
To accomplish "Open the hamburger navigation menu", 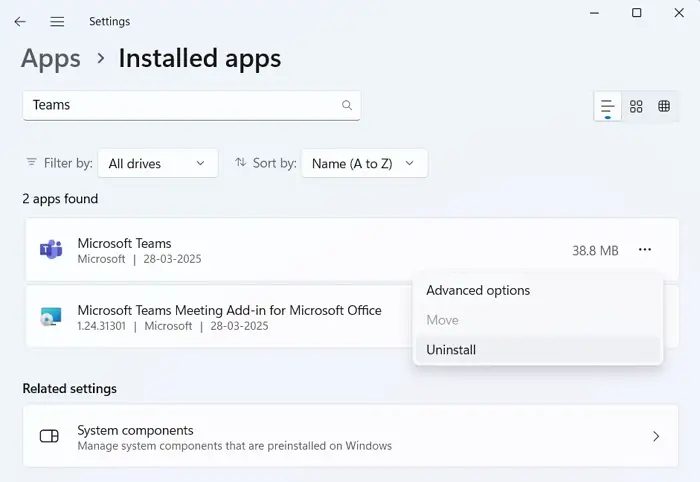I will click(x=57, y=21).
